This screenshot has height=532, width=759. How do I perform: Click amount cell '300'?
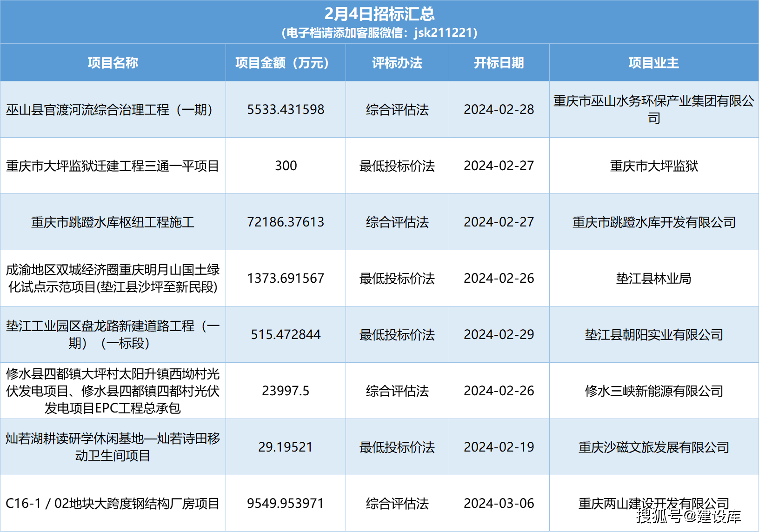(286, 166)
